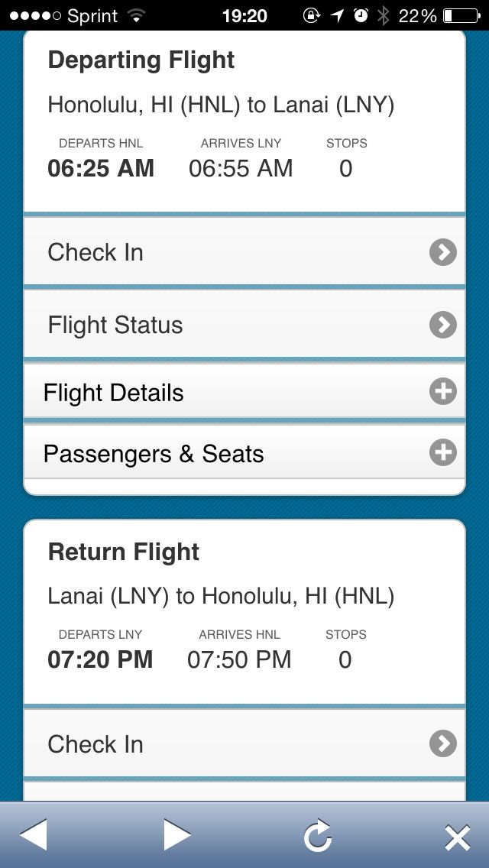Tap the browser back arrow
The height and width of the screenshot is (868, 489).
pyautogui.click(x=34, y=834)
